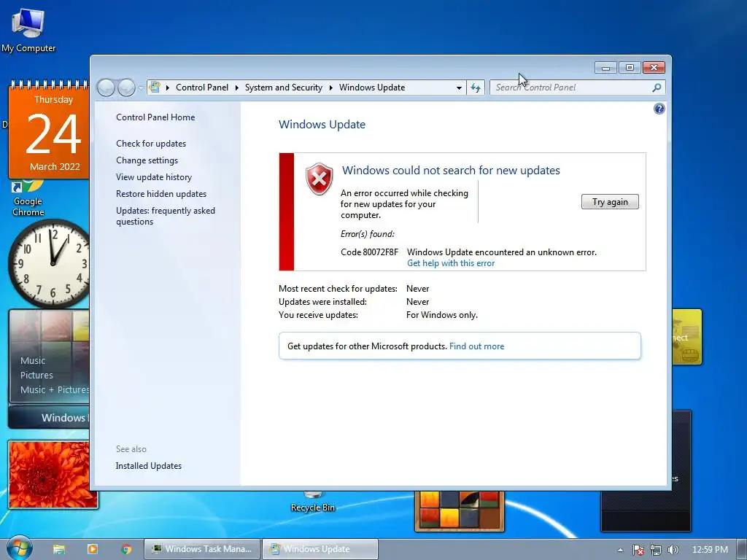This screenshot has height=560, width=747.
Task: Open the recent pages dropdown arrow
Action: (141, 87)
